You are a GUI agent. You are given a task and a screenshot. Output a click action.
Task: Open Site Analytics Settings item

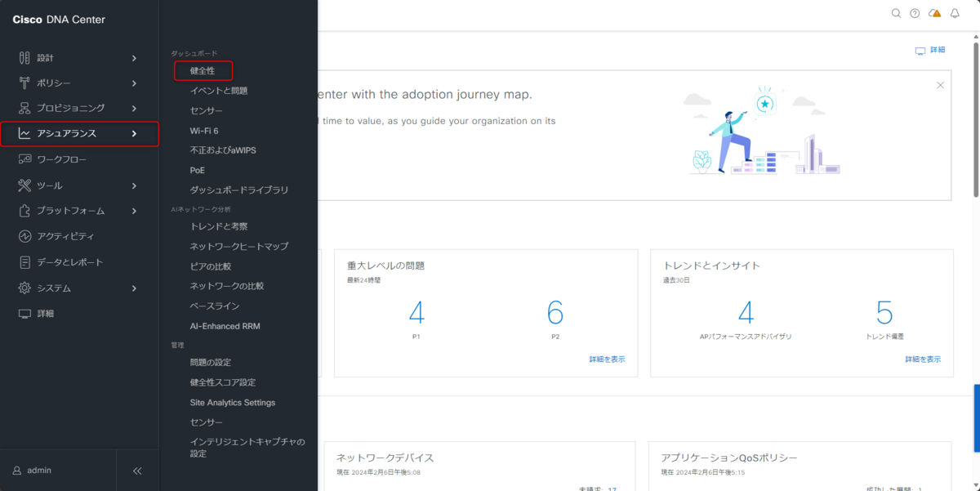pyautogui.click(x=233, y=403)
